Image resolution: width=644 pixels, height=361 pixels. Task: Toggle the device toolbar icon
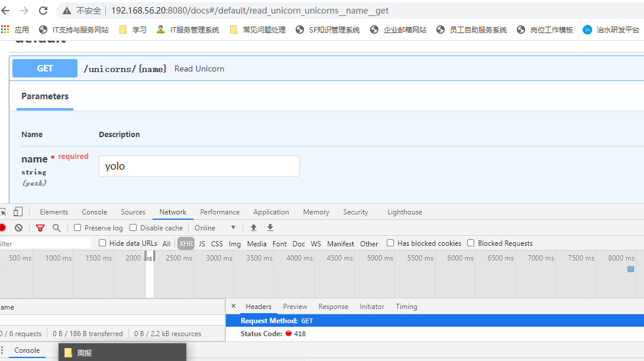(x=17, y=212)
